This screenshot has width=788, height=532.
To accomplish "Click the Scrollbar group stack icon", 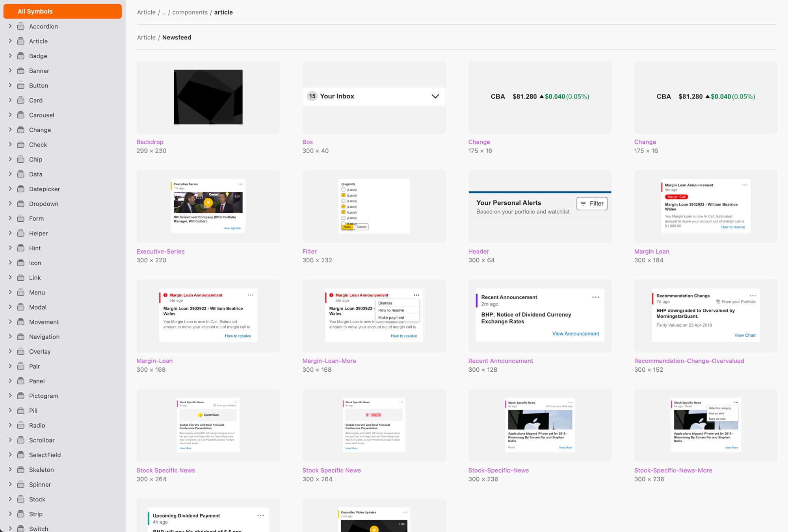I will pos(20,440).
